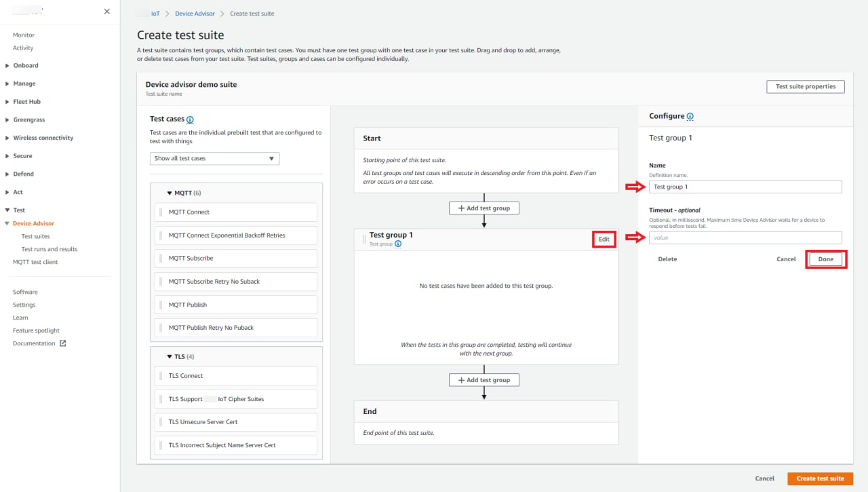868x492 pixels.
Task: Click the Edit button on Test group 1
Action: (604, 240)
